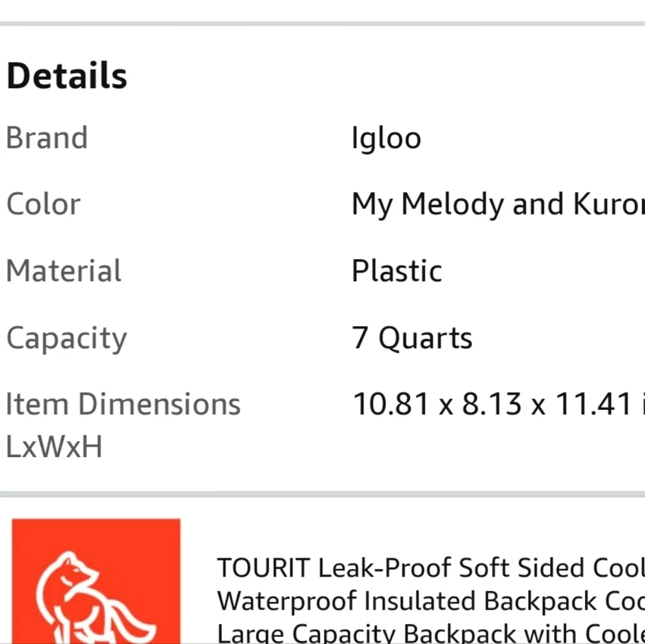Select the Brand label
Screen dimensions: 645x644
(47, 138)
